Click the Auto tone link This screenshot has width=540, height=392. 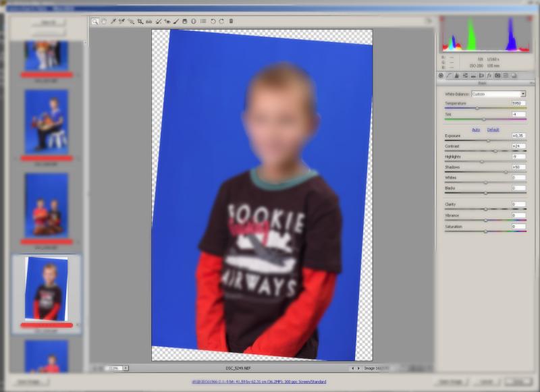tap(476, 130)
